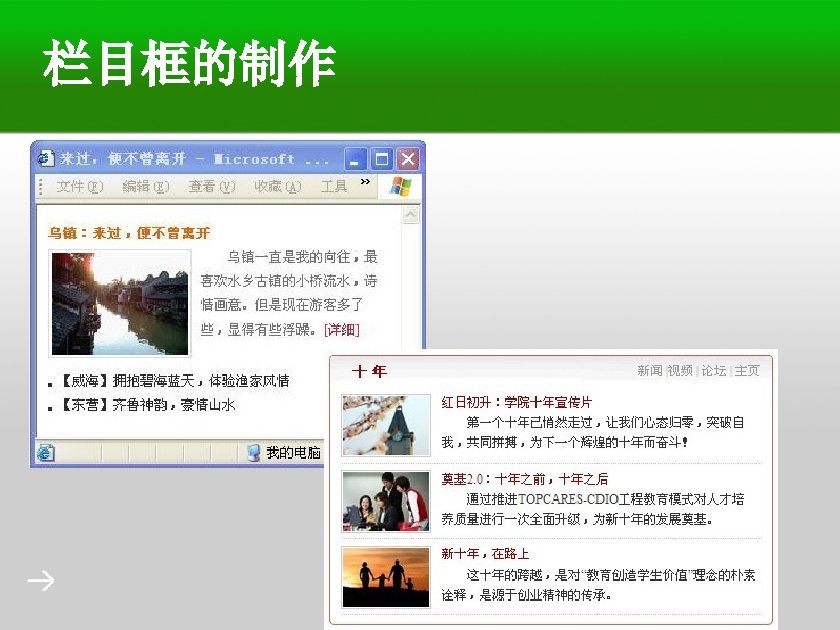Open the 收藏(A) menu
The width and height of the screenshot is (840, 630).
pos(278,186)
